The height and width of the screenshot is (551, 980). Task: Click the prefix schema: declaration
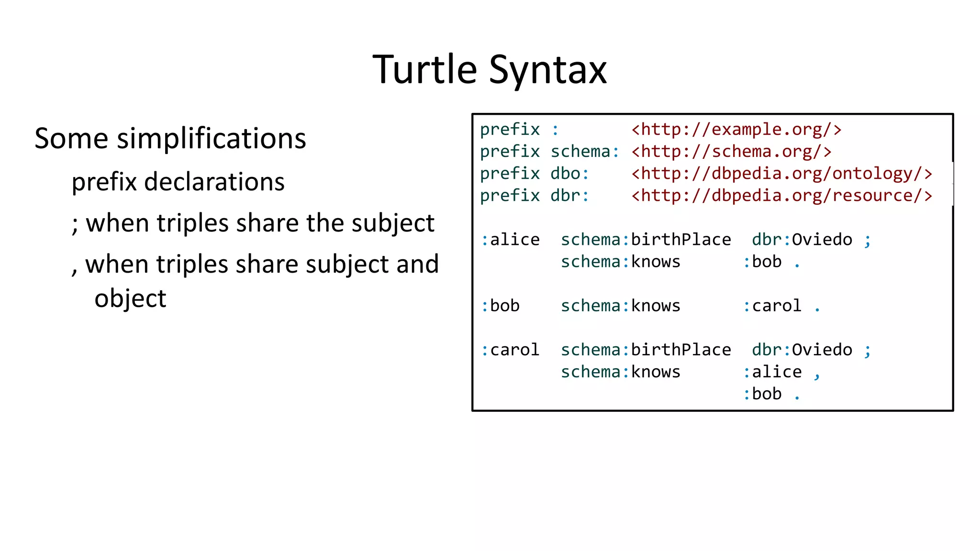pos(549,152)
